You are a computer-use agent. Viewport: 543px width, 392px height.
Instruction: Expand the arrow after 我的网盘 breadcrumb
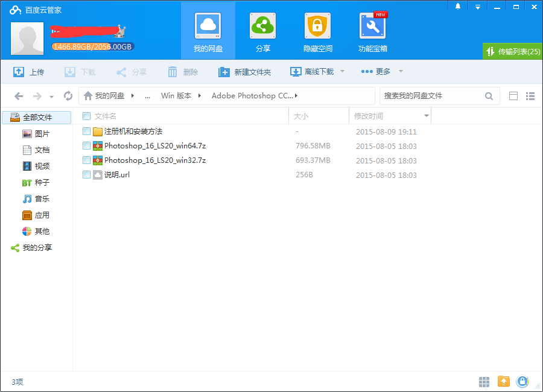tap(132, 95)
